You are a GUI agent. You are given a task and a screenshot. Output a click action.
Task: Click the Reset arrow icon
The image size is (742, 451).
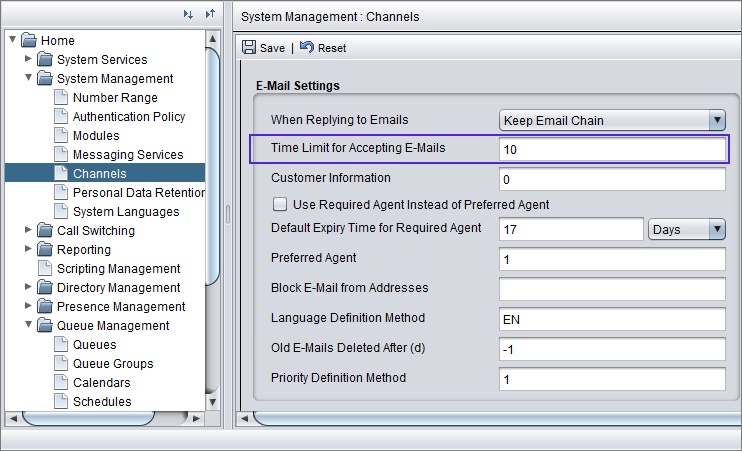click(307, 48)
